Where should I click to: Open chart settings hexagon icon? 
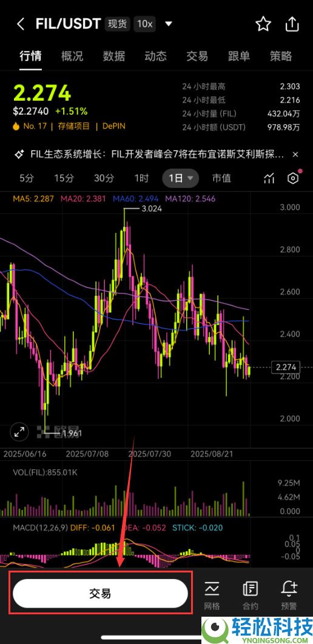(293, 178)
